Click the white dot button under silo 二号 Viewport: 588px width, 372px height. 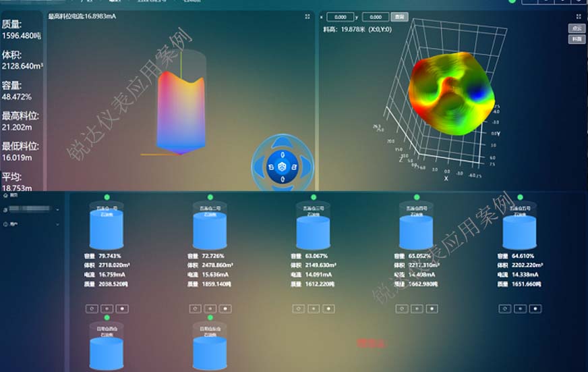click(x=225, y=309)
